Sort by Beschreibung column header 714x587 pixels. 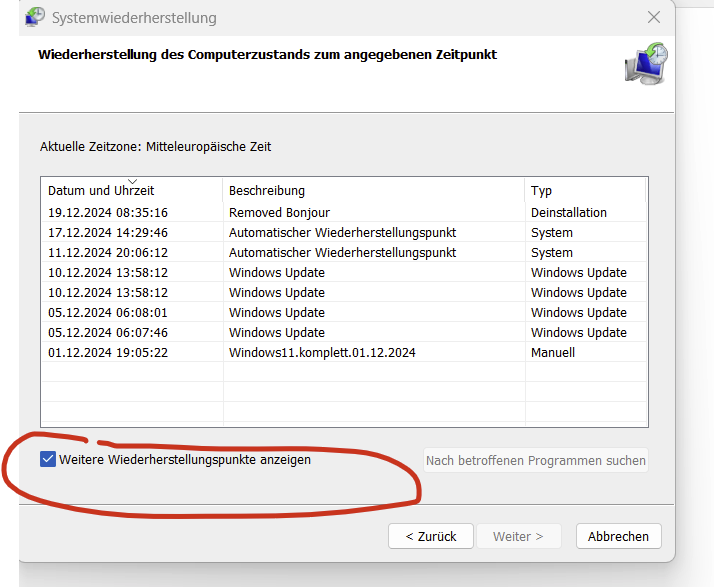coord(373,190)
